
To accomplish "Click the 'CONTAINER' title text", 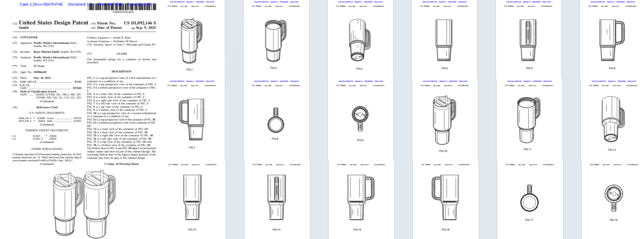I will click(29, 37).
